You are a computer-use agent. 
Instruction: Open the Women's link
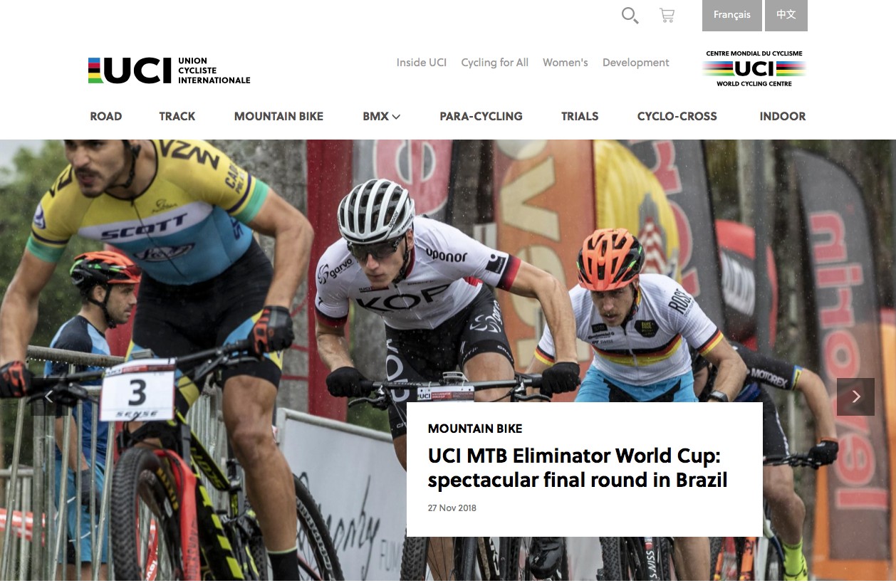tap(566, 63)
